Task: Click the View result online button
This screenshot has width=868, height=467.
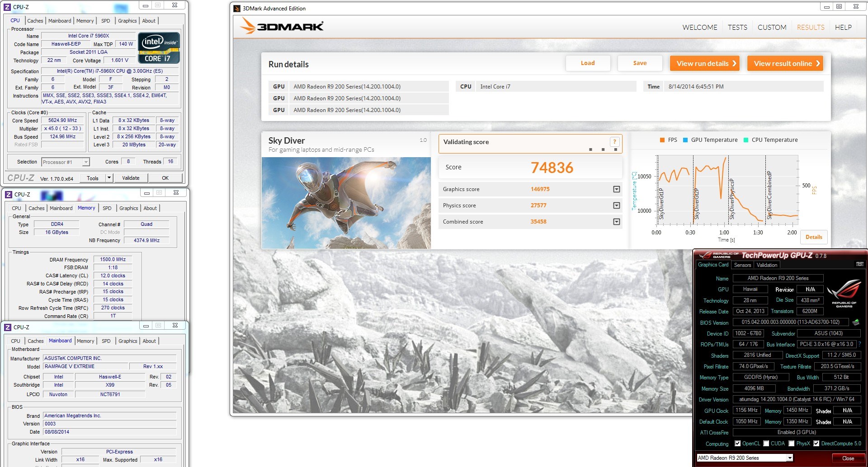Action: coord(785,64)
